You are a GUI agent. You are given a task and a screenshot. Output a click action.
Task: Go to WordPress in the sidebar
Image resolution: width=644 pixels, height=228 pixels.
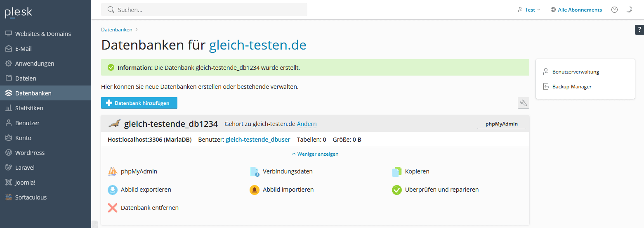click(30, 153)
